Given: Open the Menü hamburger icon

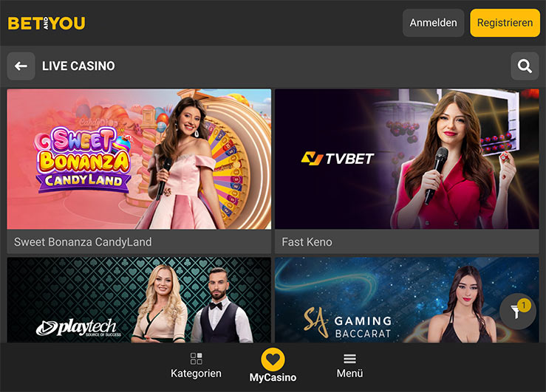Looking at the screenshot, I should tap(349, 359).
